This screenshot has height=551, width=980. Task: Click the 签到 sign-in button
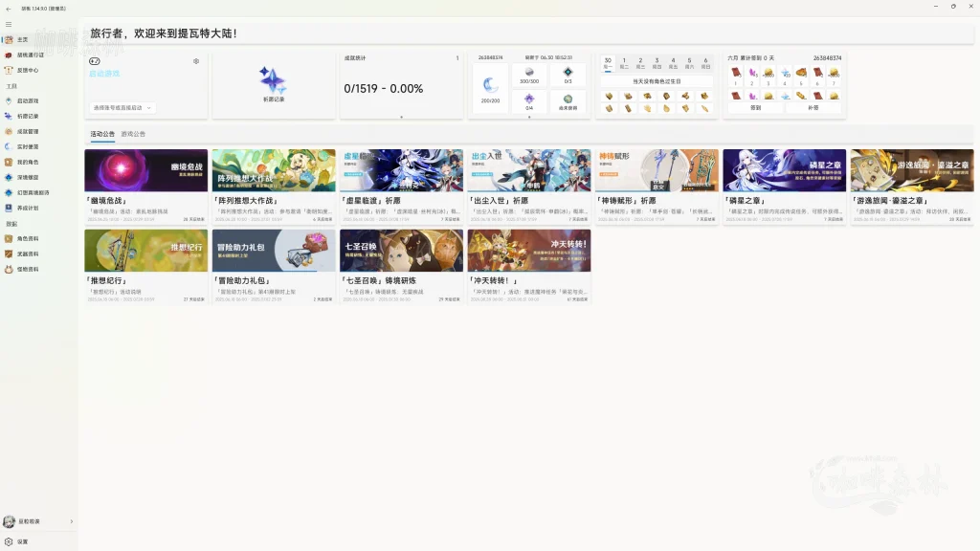coord(755,108)
